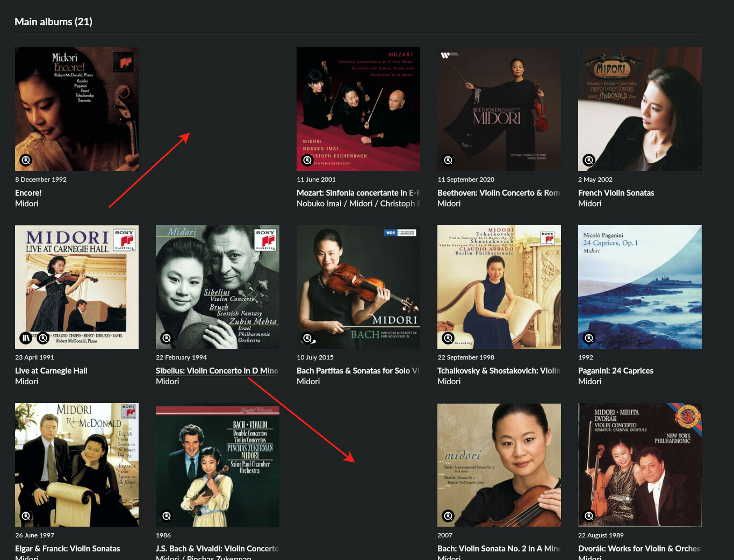Click the date '10 July 2015'

point(315,357)
